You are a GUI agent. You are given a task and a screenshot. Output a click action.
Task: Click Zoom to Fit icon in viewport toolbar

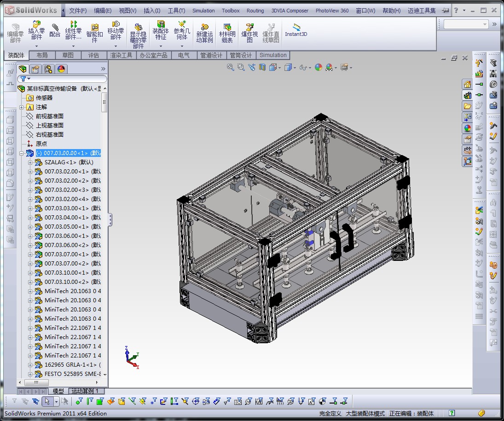coord(230,67)
